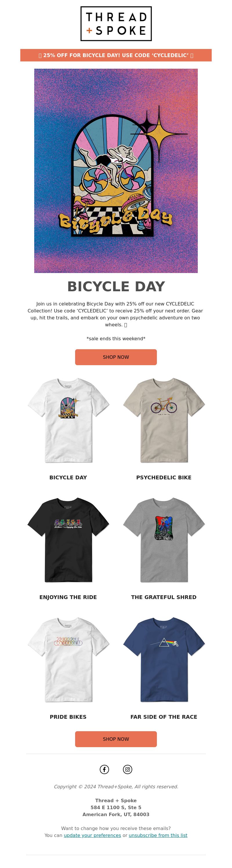Screen dimensions: 232x868
Task: Open the FAR SIDE OF THE RACE title
Action: (164, 717)
